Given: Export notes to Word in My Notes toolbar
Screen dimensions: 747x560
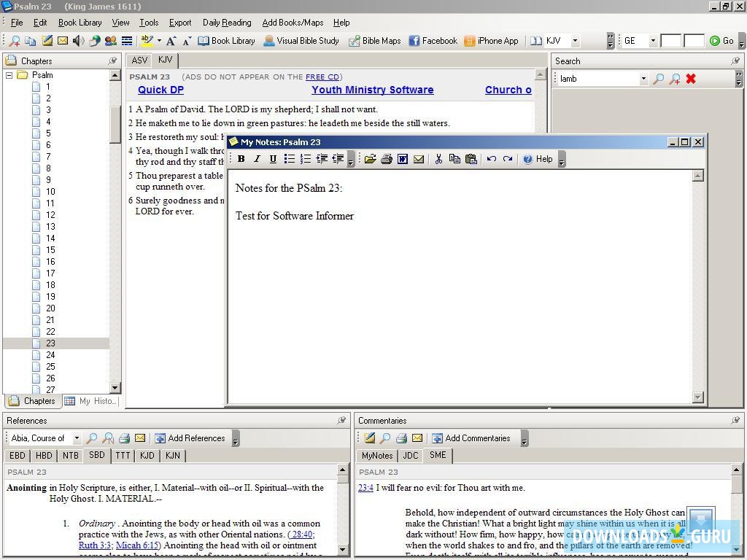Looking at the screenshot, I should tap(402, 158).
